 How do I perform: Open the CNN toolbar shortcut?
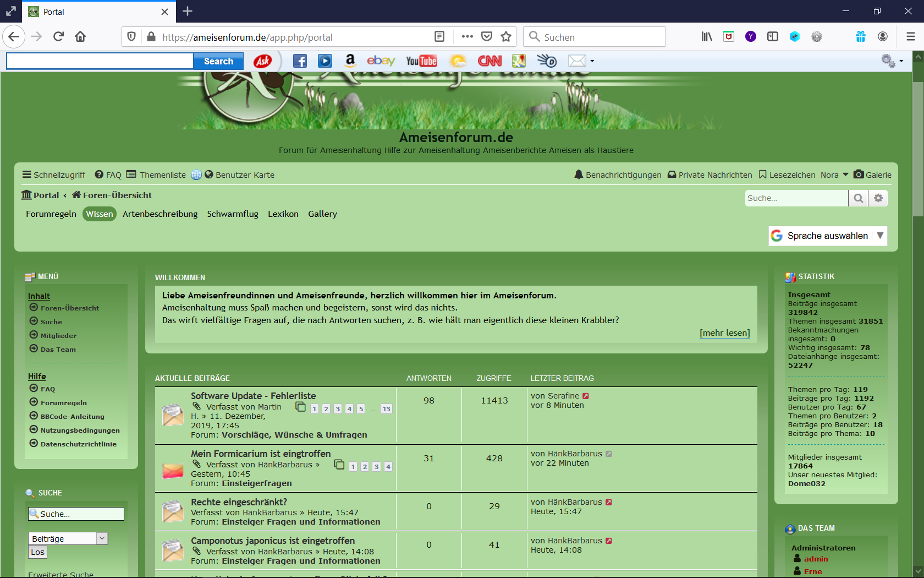click(x=490, y=61)
